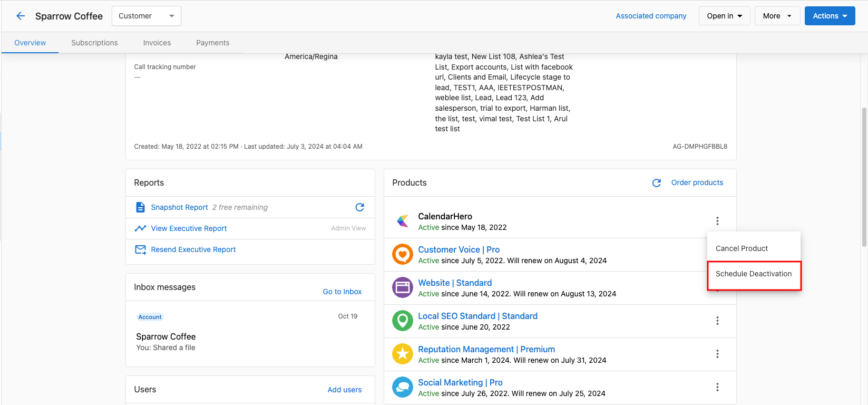Click the Reputation Management star icon

pos(403,354)
